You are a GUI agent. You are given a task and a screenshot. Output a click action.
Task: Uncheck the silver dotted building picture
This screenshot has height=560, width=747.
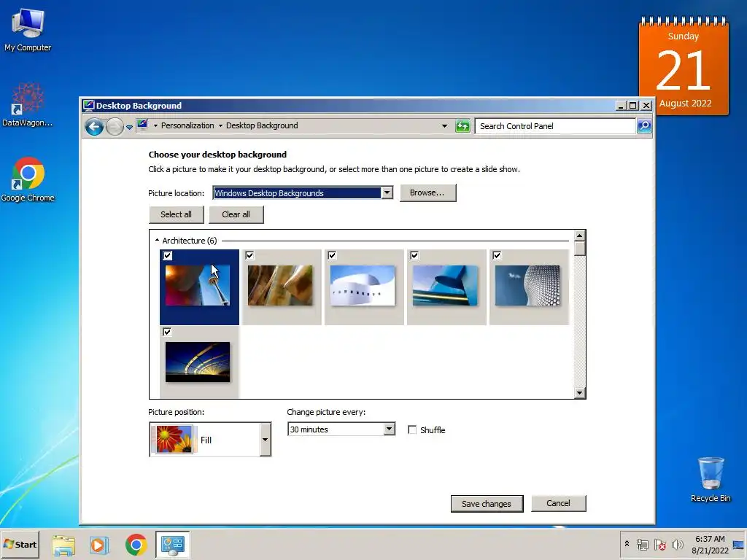(497, 256)
